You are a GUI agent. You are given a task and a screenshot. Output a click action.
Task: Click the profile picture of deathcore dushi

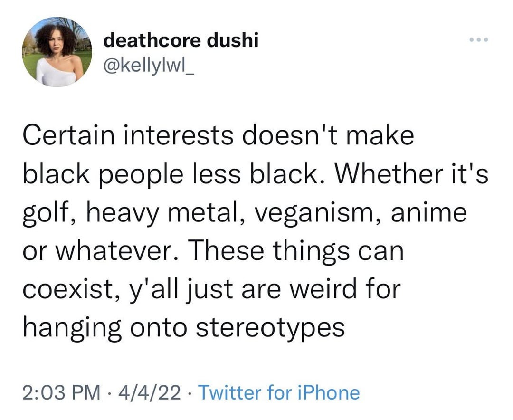click(57, 52)
